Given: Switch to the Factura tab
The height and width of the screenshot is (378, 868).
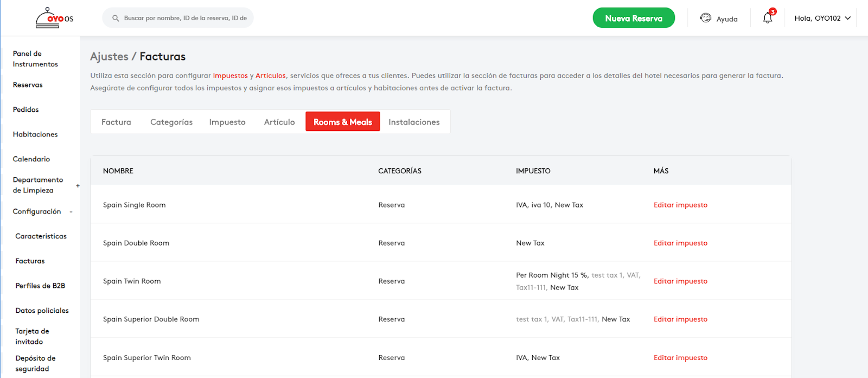Looking at the screenshot, I should coord(116,122).
